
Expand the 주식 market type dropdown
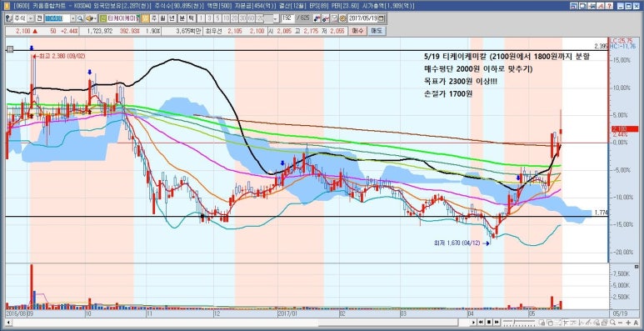[x=31, y=19]
